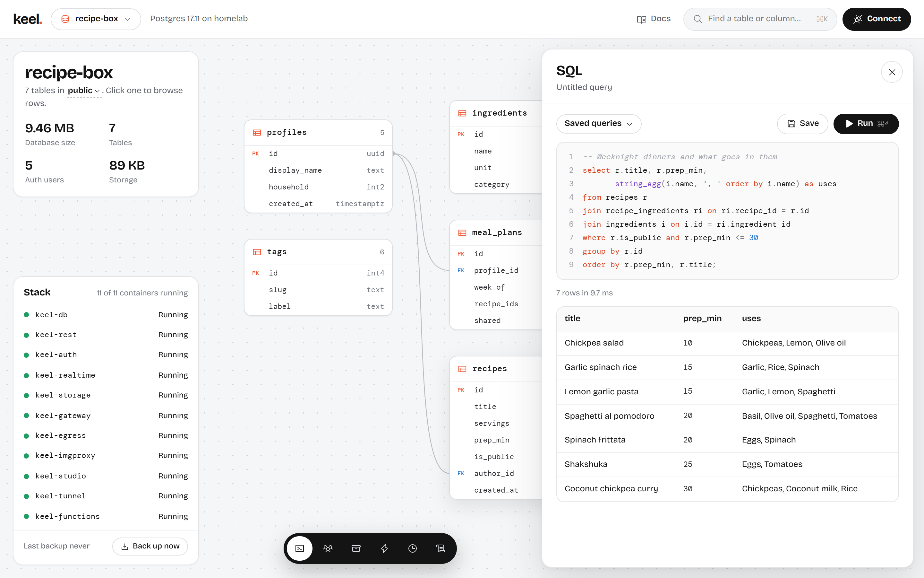Open the storage archive dock icon
Viewport: 924px width, 578px height.
pyautogui.click(x=356, y=548)
